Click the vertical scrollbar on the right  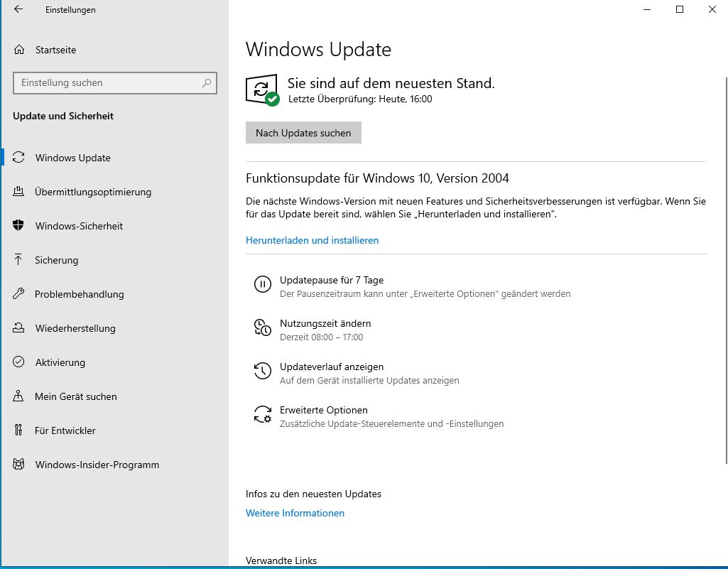726,271
